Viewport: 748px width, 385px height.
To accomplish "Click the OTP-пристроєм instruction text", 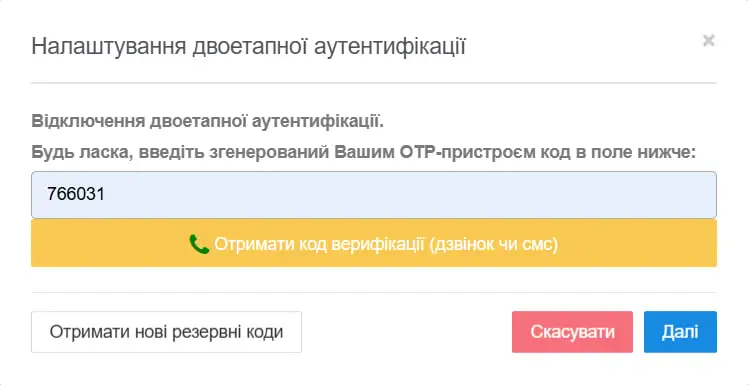I will click(x=364, y=153).
